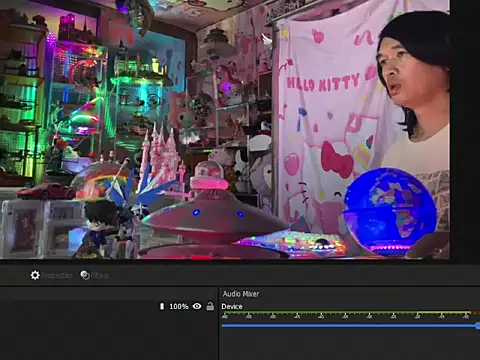Select the Audio Mixer panel header
This screenshot has width=480, height=360.
coord(241,294)
